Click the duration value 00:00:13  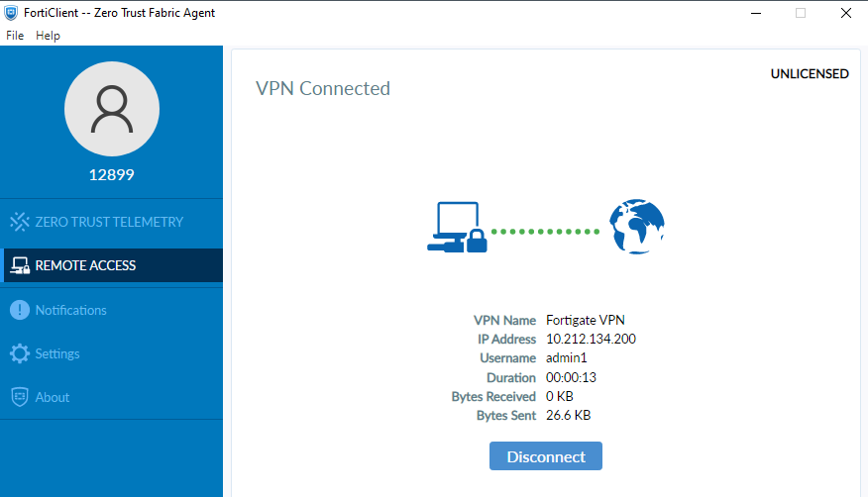[x=571, y=377]
